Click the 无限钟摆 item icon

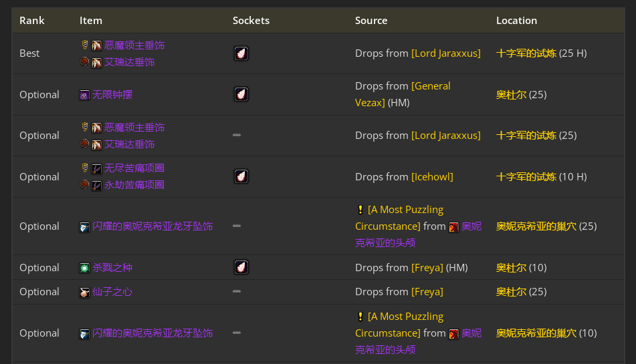pos(84,95)
